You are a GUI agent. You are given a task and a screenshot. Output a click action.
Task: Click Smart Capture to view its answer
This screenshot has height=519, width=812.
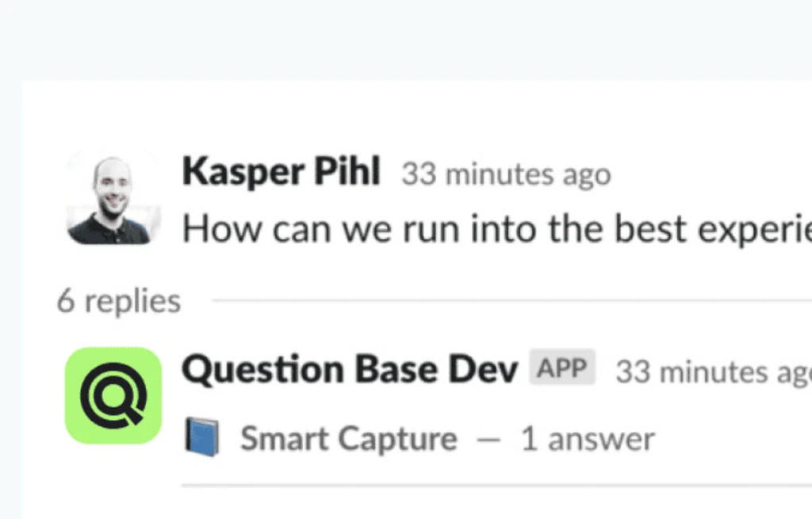(x=347, y=437)
